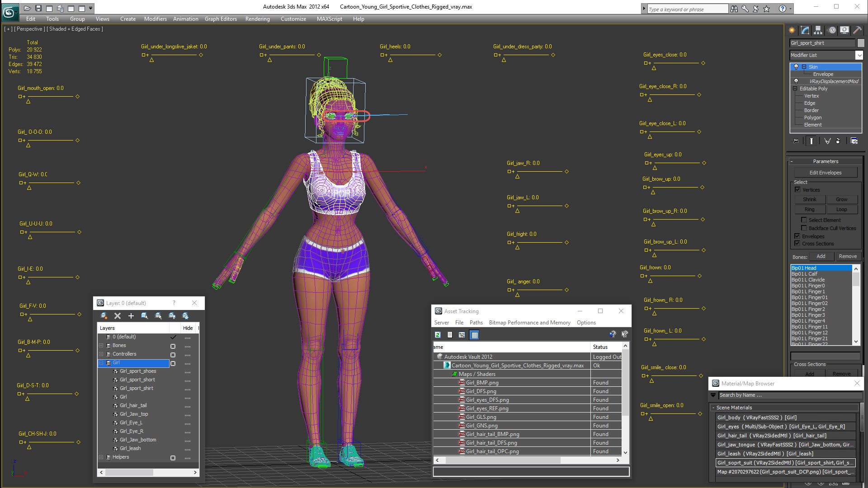868x488 pixels.
Task: Click Status Log icon in Asset Tracking
Action: [x=450, y=335]
